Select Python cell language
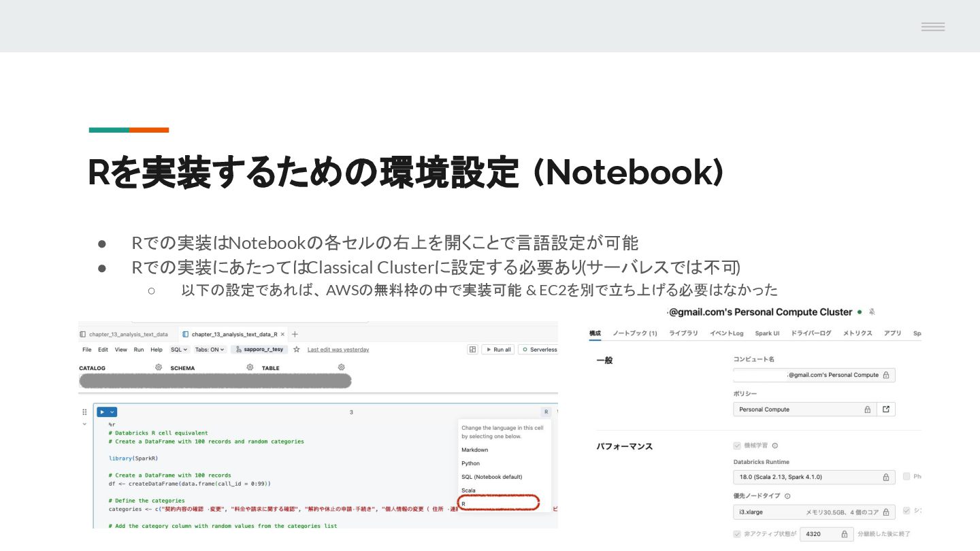Screen dimensions: 980x551 [470, 463]
